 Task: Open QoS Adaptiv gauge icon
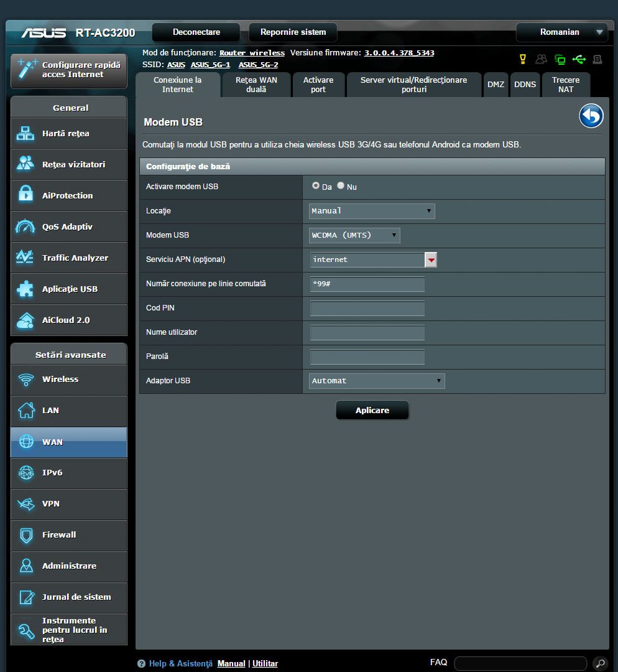point(25,227)
